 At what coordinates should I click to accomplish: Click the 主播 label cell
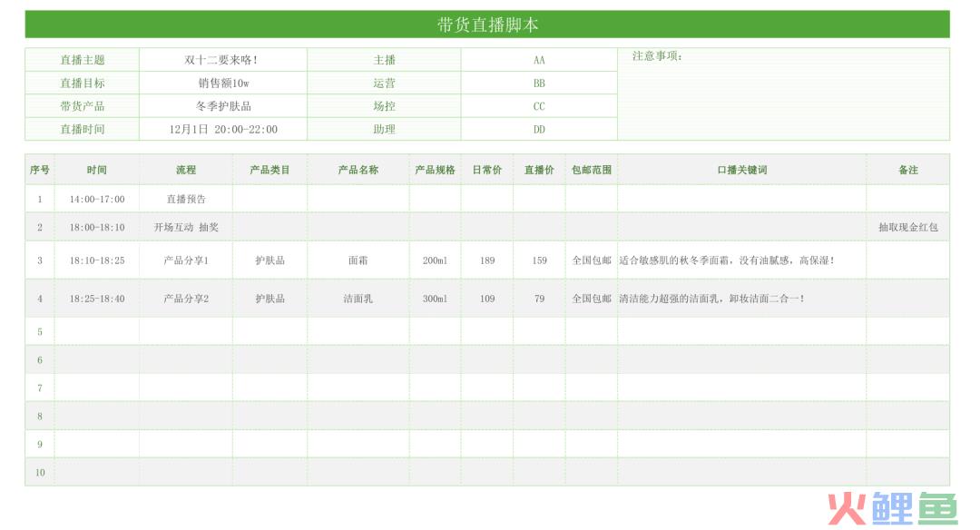point(384,60)
